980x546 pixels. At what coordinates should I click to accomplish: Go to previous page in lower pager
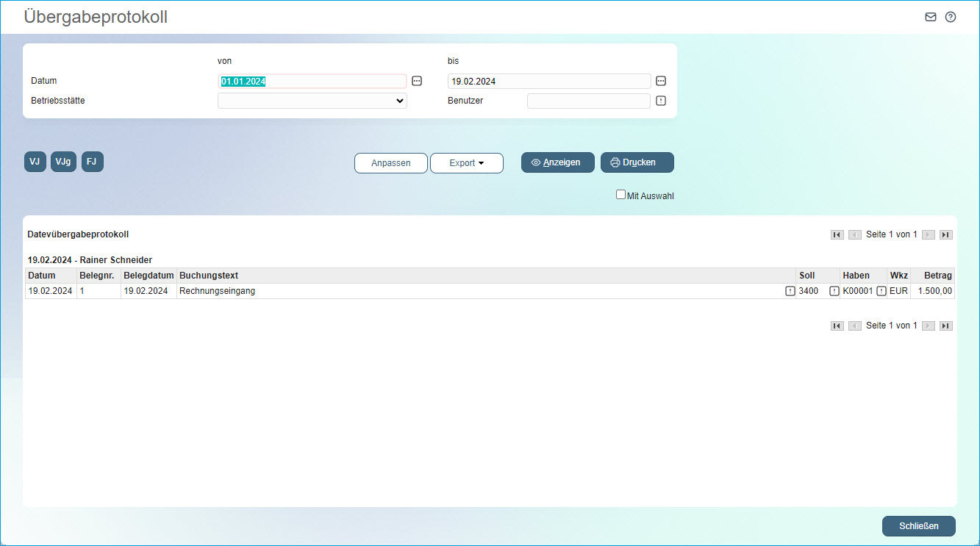[x=855, y=326]
